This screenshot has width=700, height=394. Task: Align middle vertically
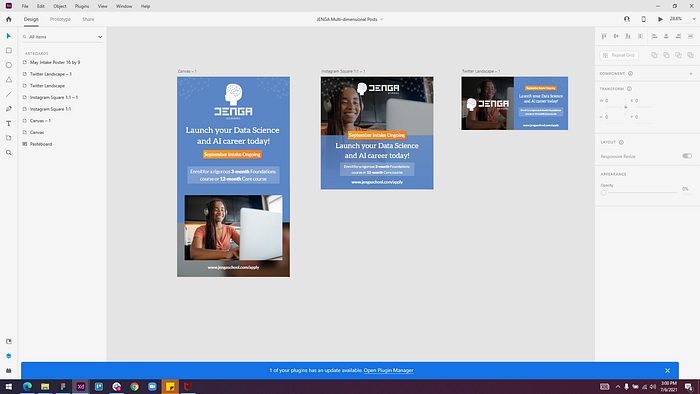pyautogui.click(x=616, y=36)
